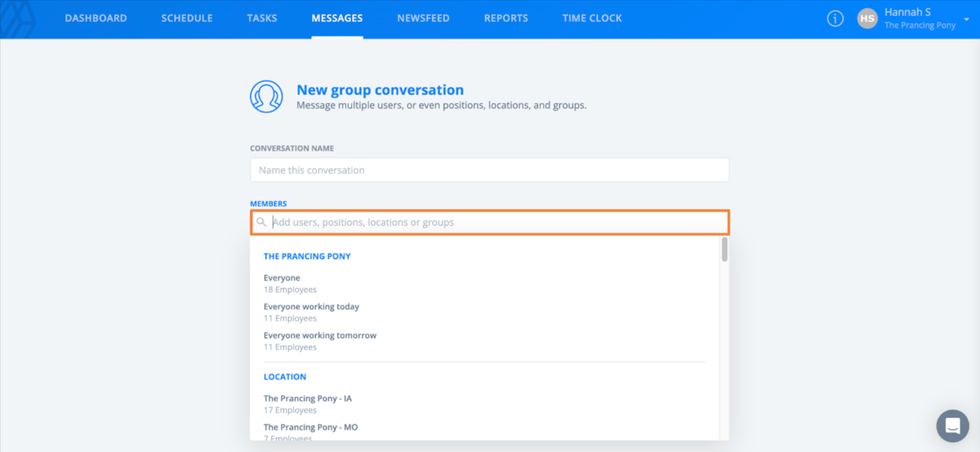Select the Messages tab
Image resolution: width=980 pixels, height=452 pixels.
pos(337,18)
